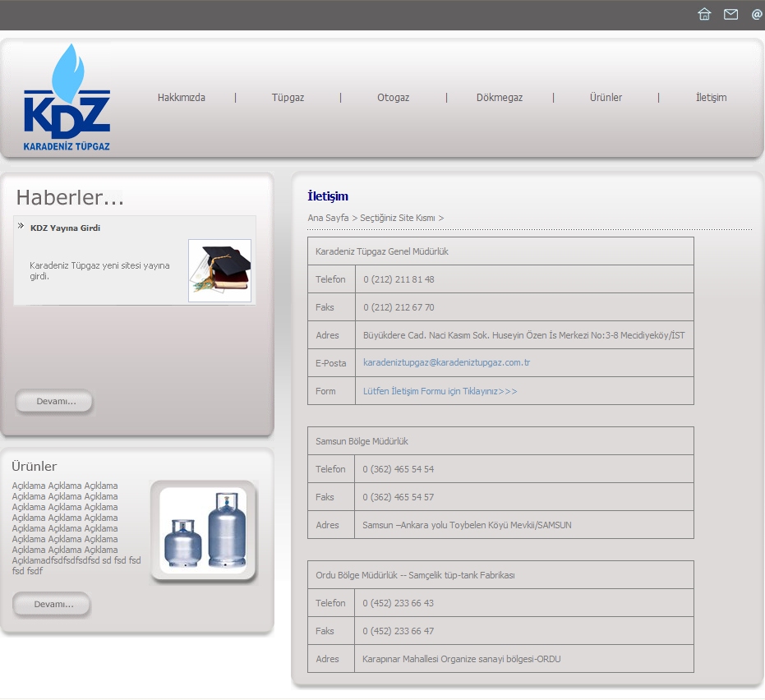Image resolution: width=765 pixels, height=700 pixels.
Task: Open the KDZ Yayına Girdi news headline
Action: [65, 228]
